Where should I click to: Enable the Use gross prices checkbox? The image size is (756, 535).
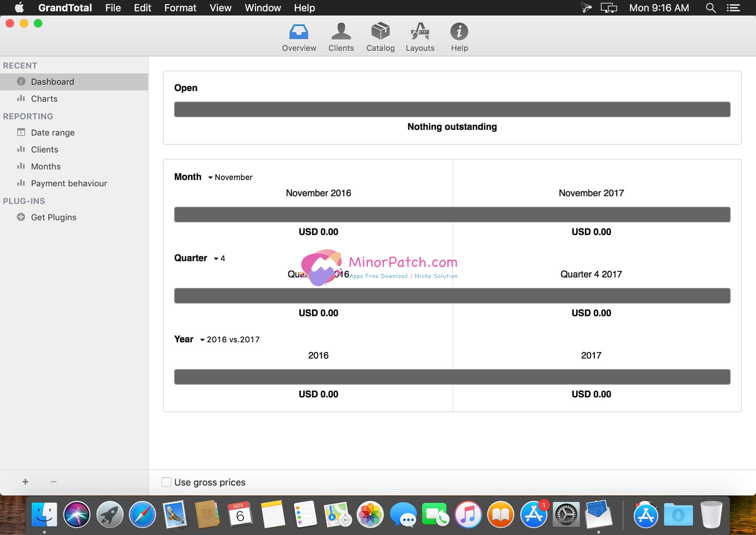(166, 482)
